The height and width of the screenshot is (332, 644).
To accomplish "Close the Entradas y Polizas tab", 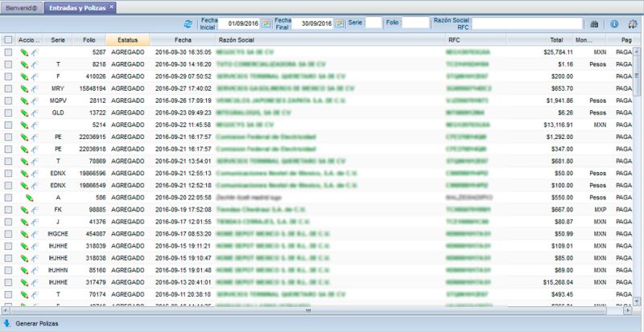I will point(112,6).
